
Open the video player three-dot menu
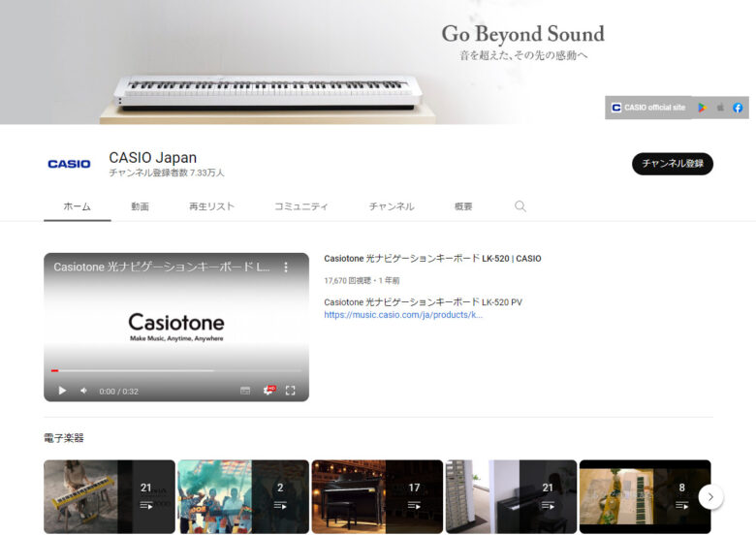tap(286, 267)
